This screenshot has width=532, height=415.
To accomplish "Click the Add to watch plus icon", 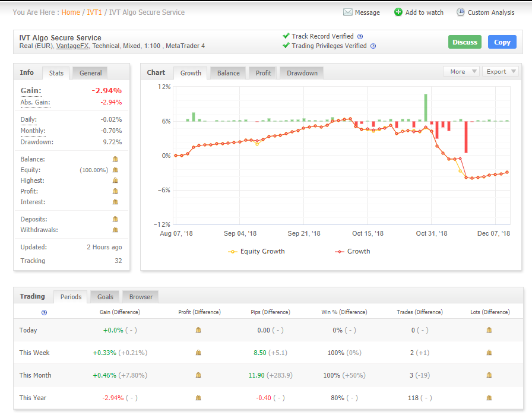I will point(398,12).
